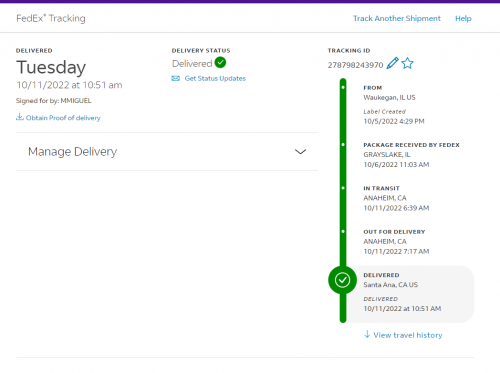Click Obtain Proof of delivery link

(63, 118)
